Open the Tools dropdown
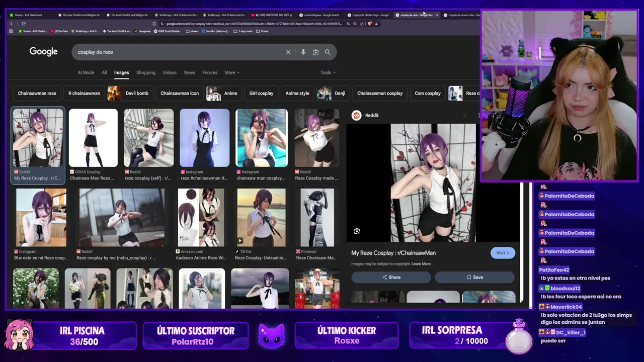Image resolution: width=644 pixels, height=362 pixels. pyautogui.click(x=328, y=72)
